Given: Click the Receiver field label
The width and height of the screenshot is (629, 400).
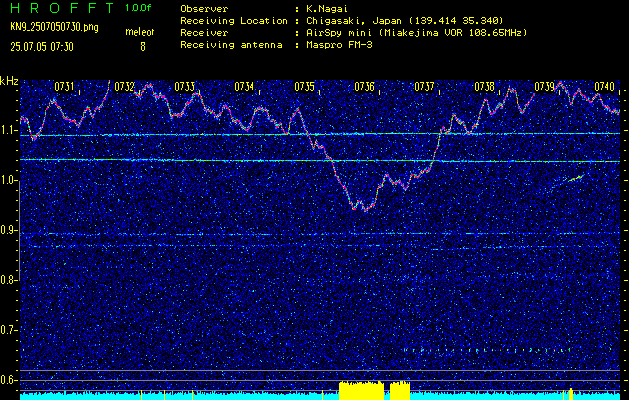Looking at the screenshot, I should coord(204,33).
